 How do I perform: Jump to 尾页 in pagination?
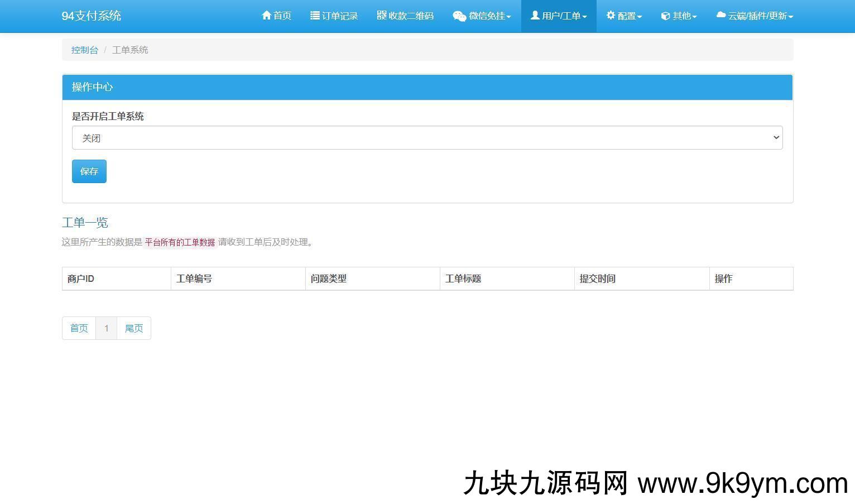click(x=134, y=328)
